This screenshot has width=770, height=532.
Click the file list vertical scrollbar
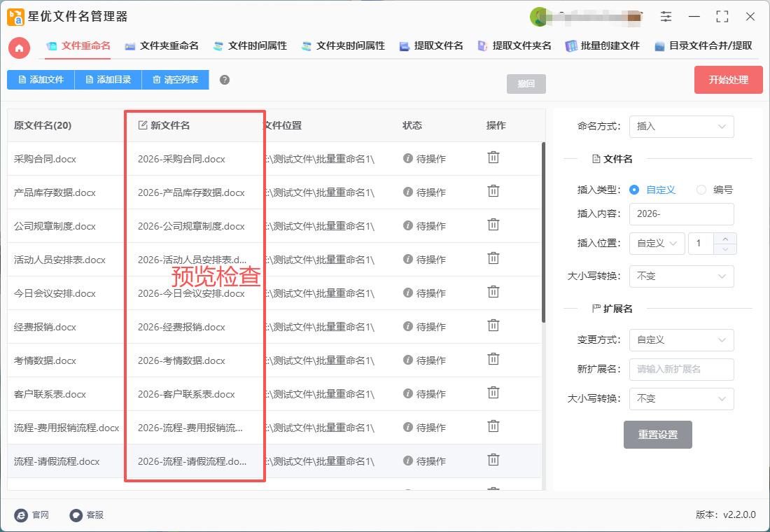click(543, 232)
